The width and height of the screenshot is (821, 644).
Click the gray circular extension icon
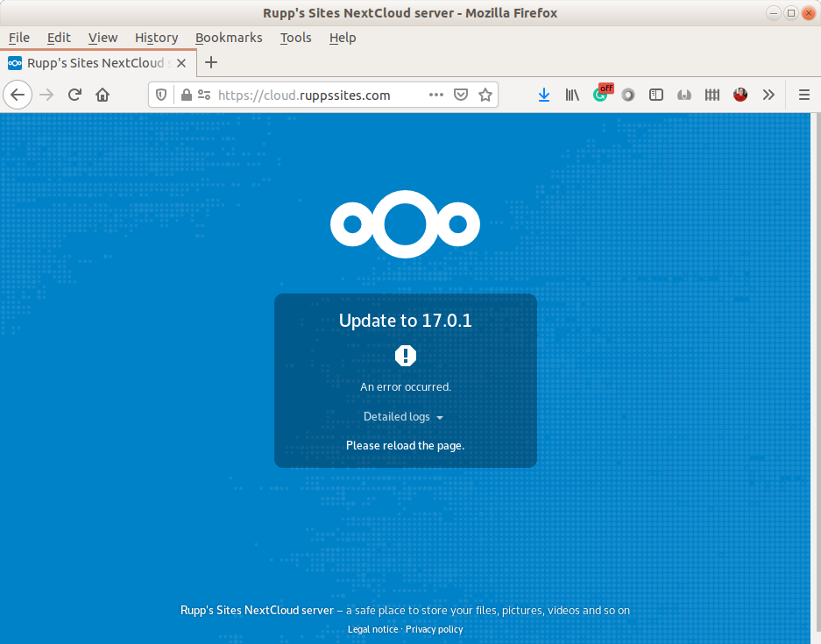pyautogui.click(x=627, y=95)
